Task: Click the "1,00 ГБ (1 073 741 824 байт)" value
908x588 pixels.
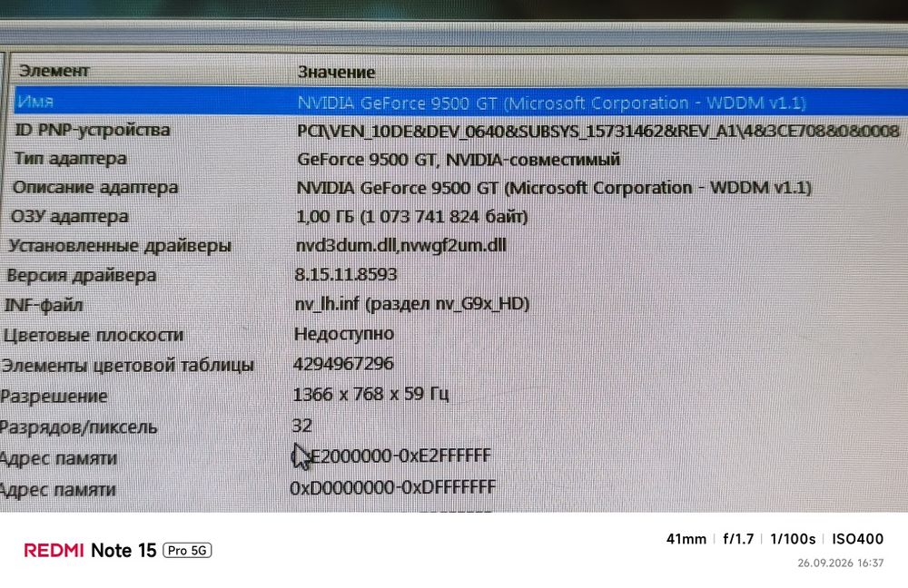Action: 411,217
